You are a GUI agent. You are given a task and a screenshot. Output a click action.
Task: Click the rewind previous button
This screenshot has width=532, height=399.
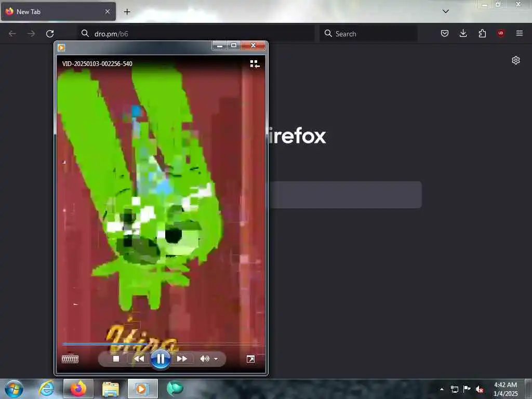139,358
